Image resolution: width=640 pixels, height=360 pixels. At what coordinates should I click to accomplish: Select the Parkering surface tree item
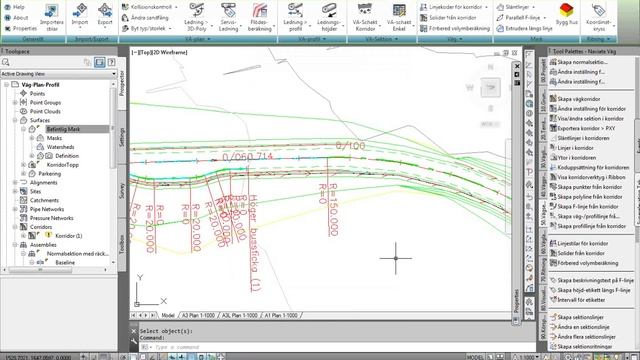[x=49, y=173]
